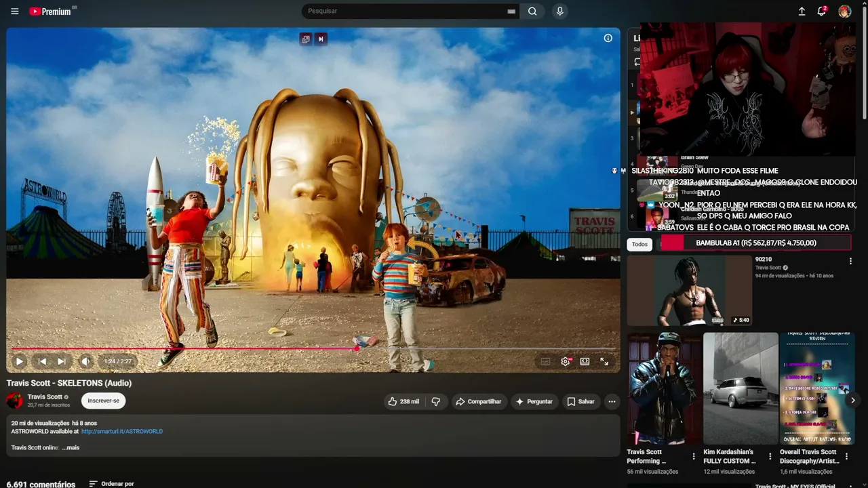
Task: Click the Pesquisar search input field
Action: [x=405, y=11]
